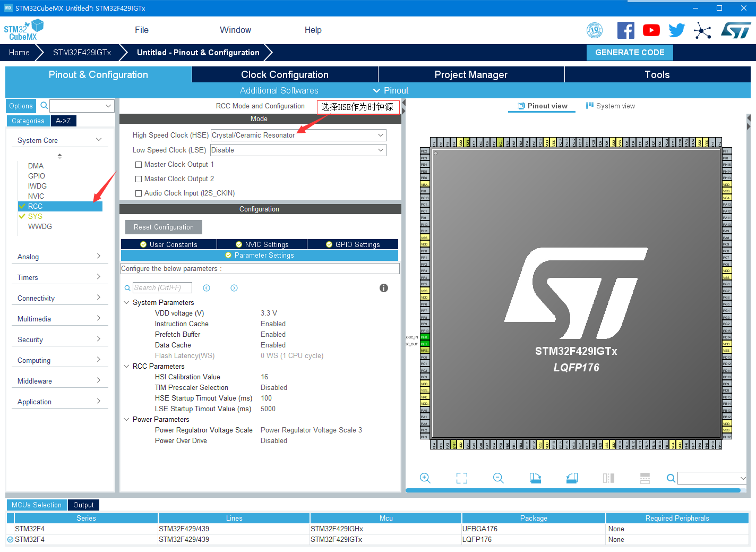This screenshot has width=756, height=552.
Task: Open the ST Twitter icon
Action: [x=677, y=30]
